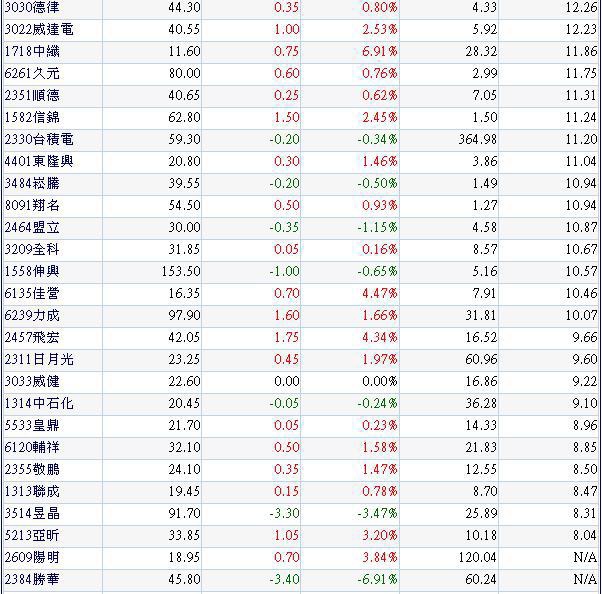Viewport: 602px width, 594px height.
Task: Click stock name 2355敬鵬
Action: coord(32,469)
